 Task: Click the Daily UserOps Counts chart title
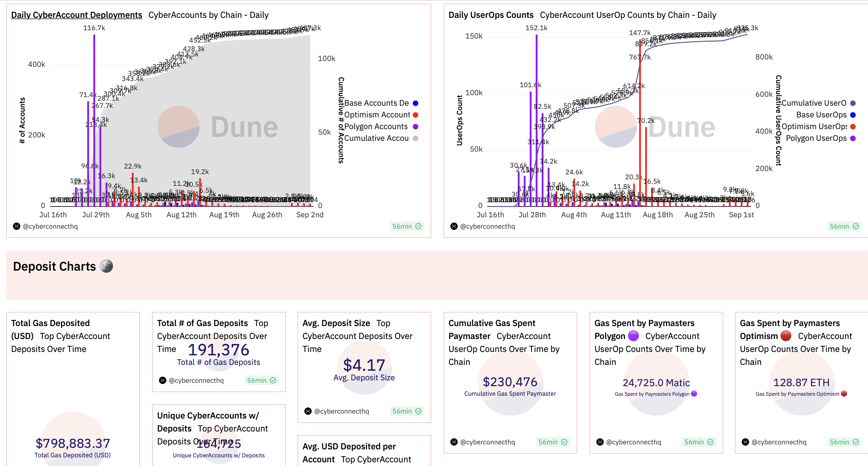(x=491, y=15)
